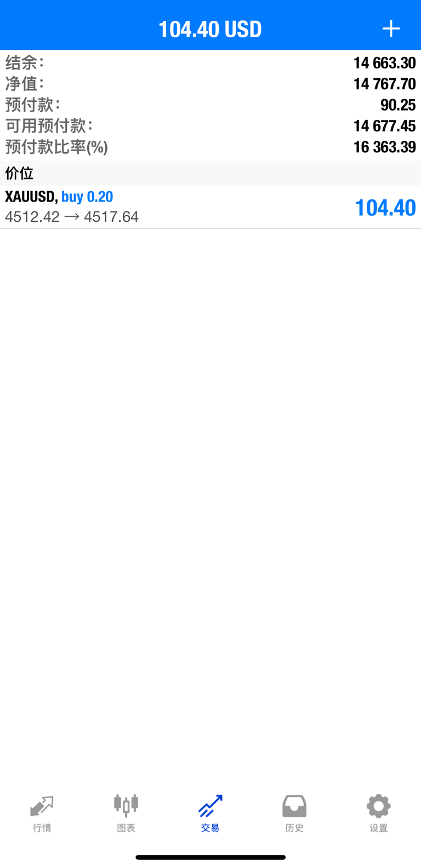Select the 结余 balance row
The height and width of the screenshot is (868, 421).
tap(210, 63)
